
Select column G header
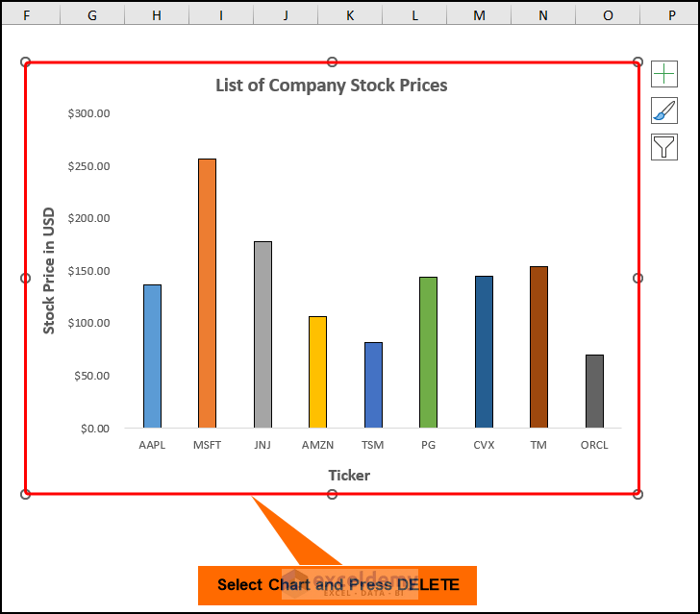tap(92, 15)
